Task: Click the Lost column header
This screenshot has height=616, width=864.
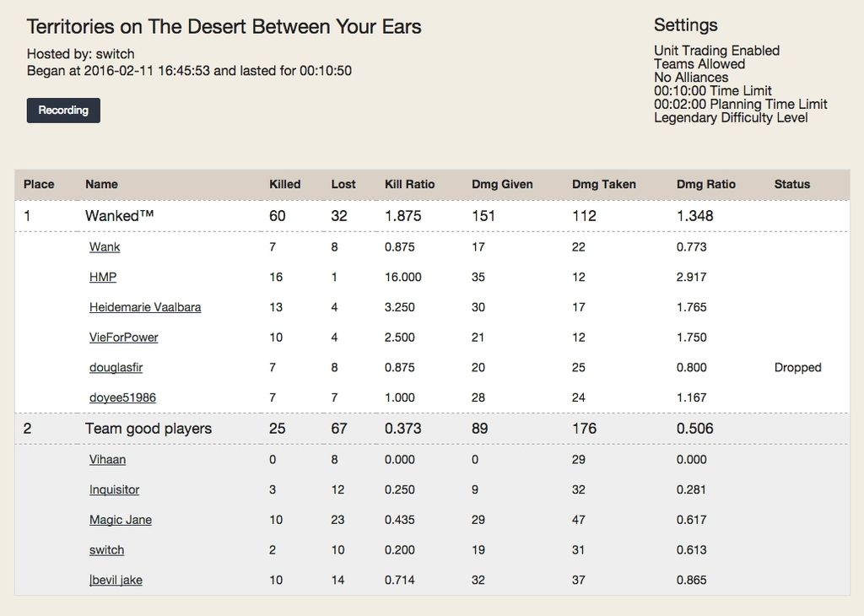Action: pos(343,185)
